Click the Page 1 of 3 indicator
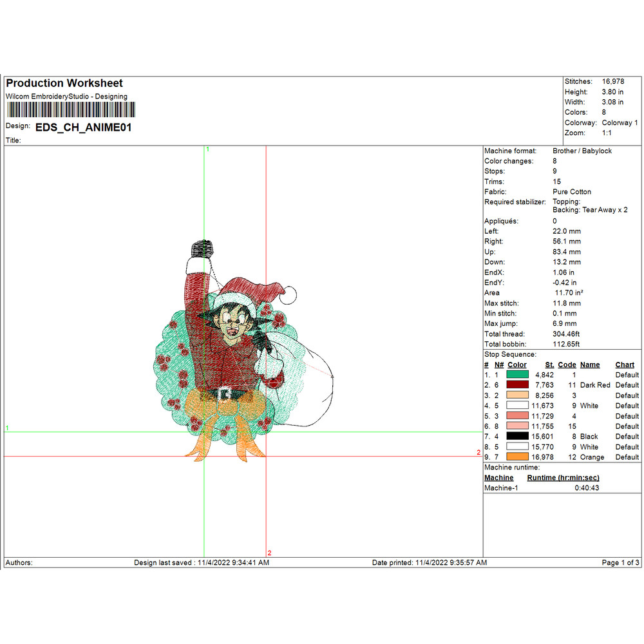The height and width of the screenshot is (644, 644). pos(620,563)
